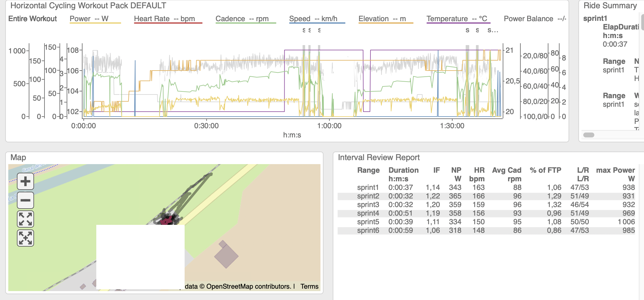Zoom in on the map with plus button
Image resolution: width=644 pixels, height=300 pixels.
coord(25,182)
